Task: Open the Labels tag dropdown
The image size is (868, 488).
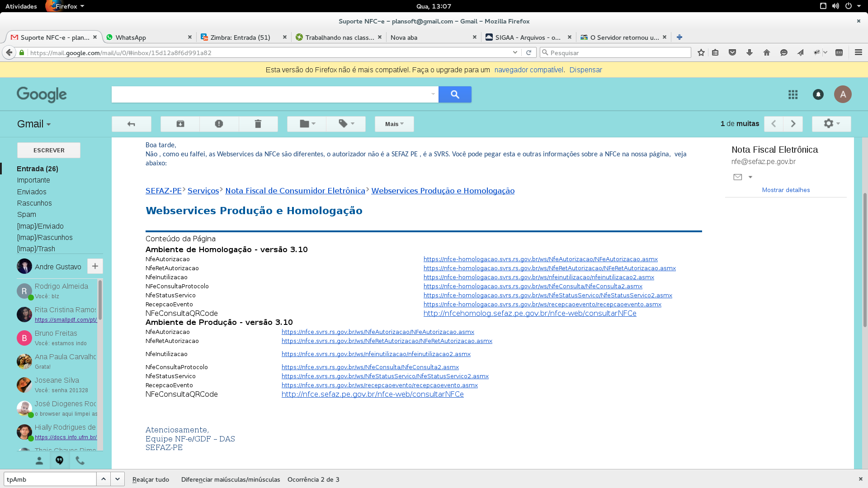Action: (x=346, y=124)
